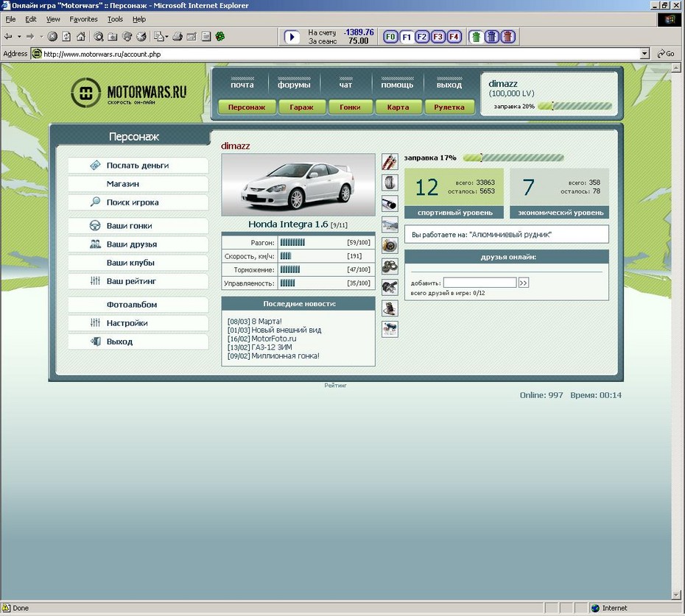685x616 pixels.
Task: Open the View menu
Action: point(53,19)
